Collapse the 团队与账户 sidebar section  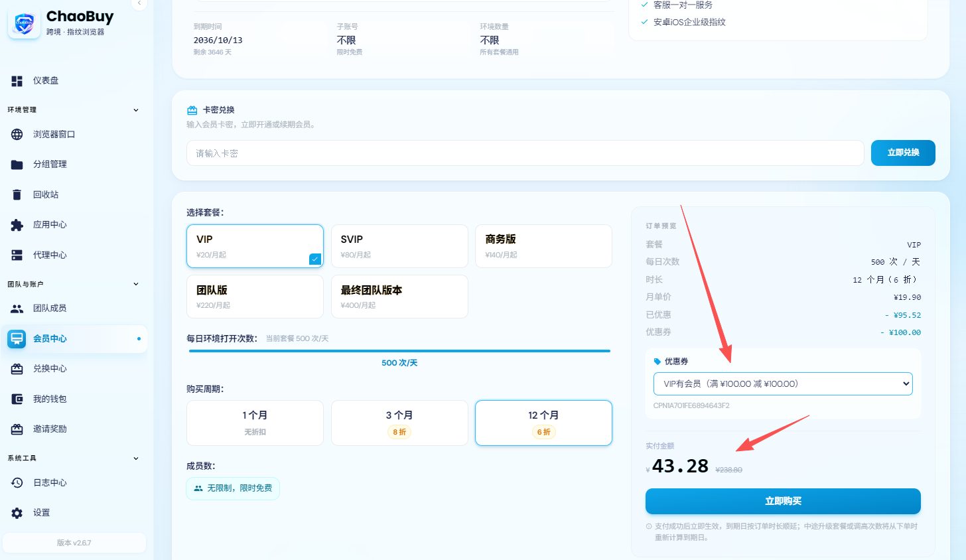[136, 284]
